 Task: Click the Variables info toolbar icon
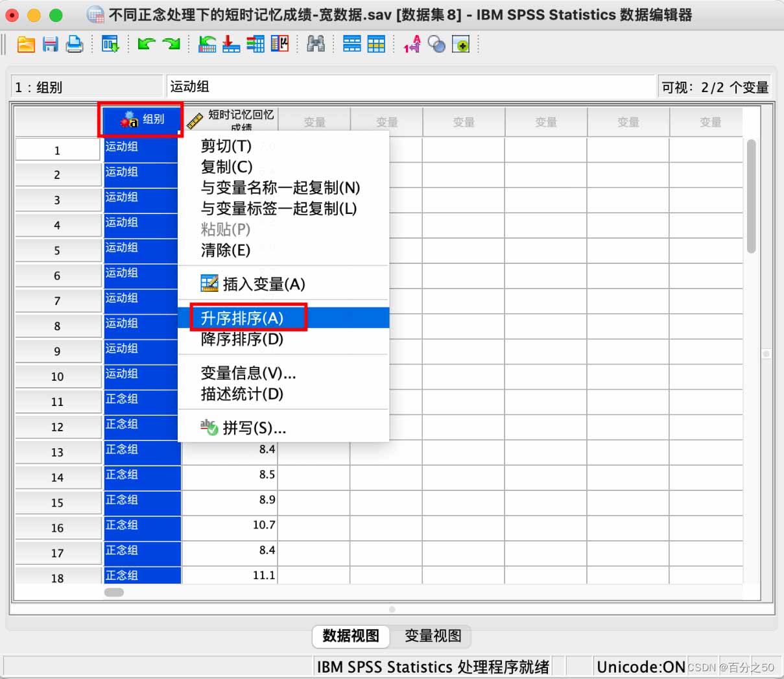tap(255, 44)
